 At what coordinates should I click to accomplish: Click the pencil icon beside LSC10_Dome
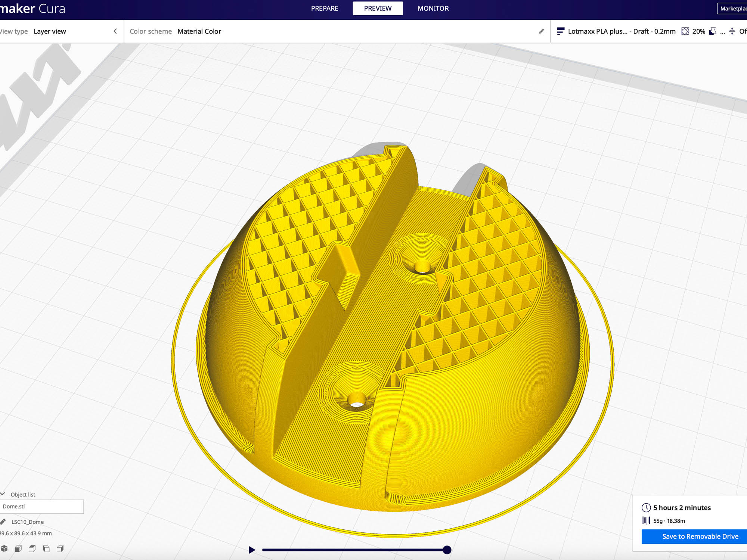(x=3, y=522)
